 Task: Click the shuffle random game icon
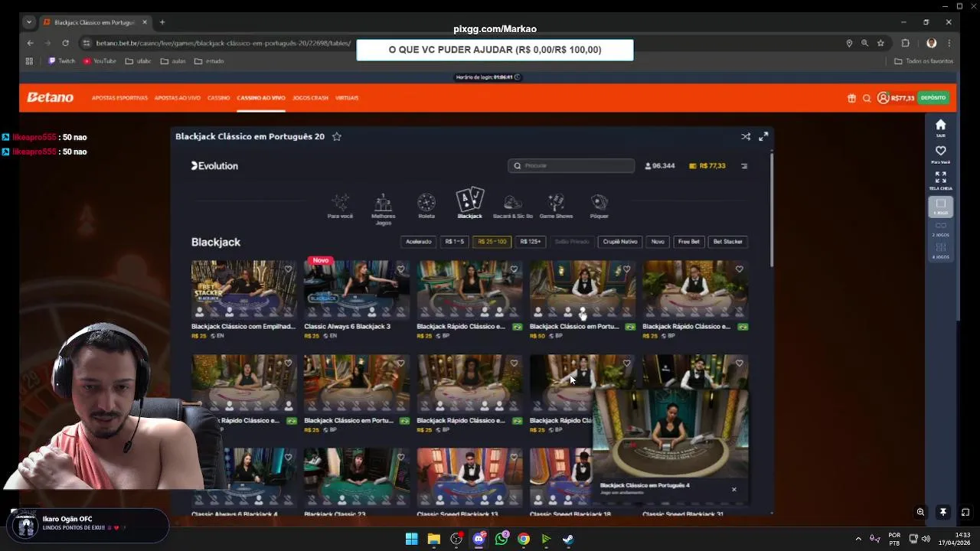(746, 136)
